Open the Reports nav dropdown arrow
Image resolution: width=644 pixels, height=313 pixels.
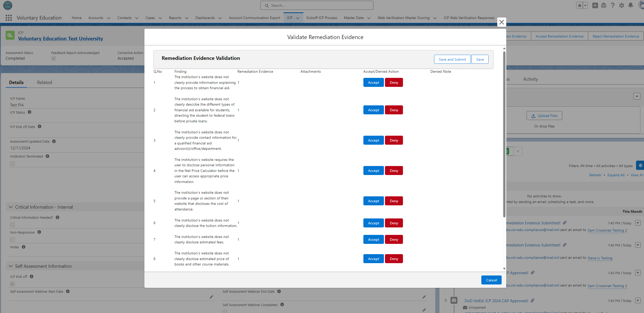coord(187,18)
